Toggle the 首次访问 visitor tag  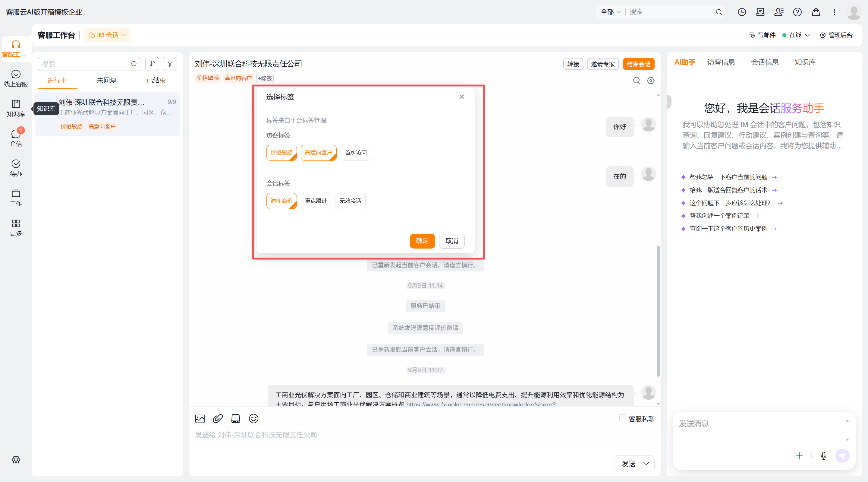(x=356, y=153)
